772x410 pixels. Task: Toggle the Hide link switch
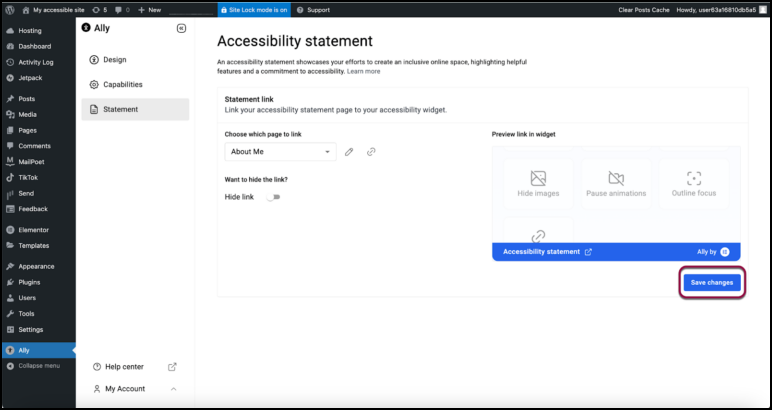(273, 197)
